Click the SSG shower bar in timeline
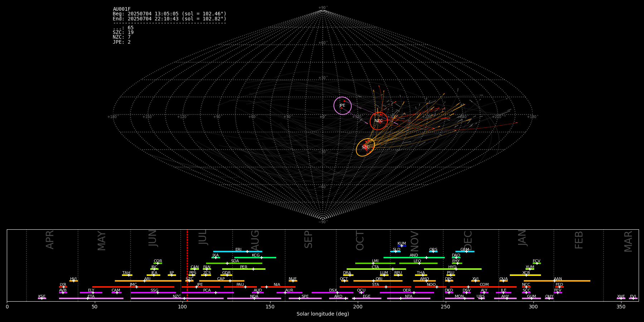The width and height of the screenshot is (644, 322). point(153,293)
